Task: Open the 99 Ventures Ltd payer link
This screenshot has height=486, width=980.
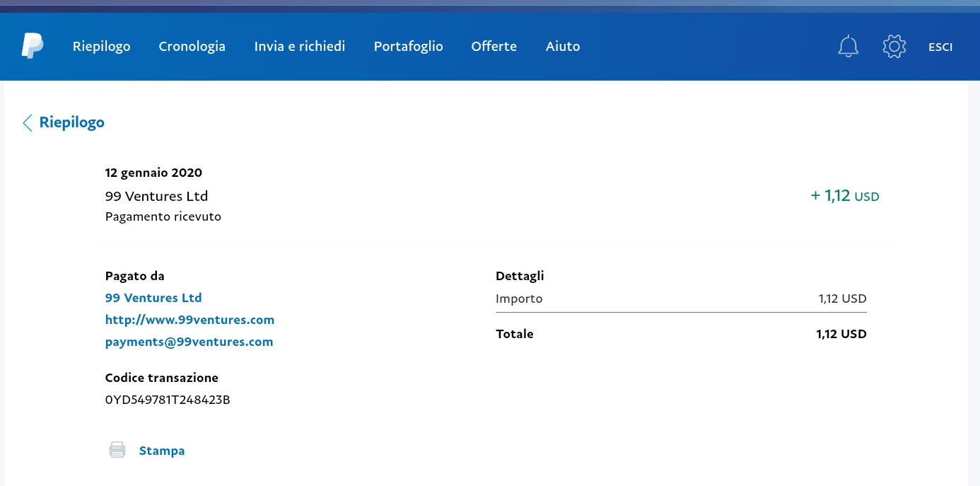Action: click(x=153, y=298)
